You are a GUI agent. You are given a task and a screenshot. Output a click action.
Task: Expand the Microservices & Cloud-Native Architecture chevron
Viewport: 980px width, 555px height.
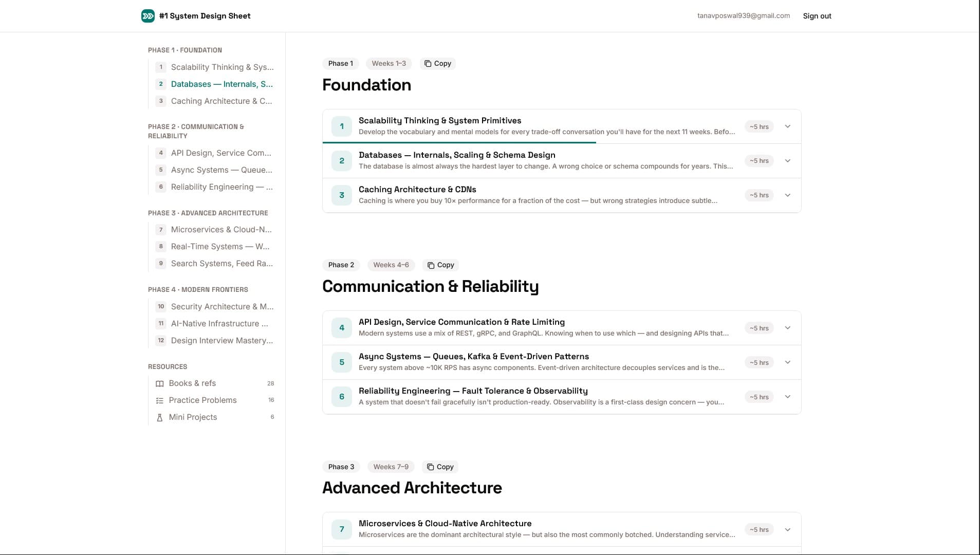788,529
